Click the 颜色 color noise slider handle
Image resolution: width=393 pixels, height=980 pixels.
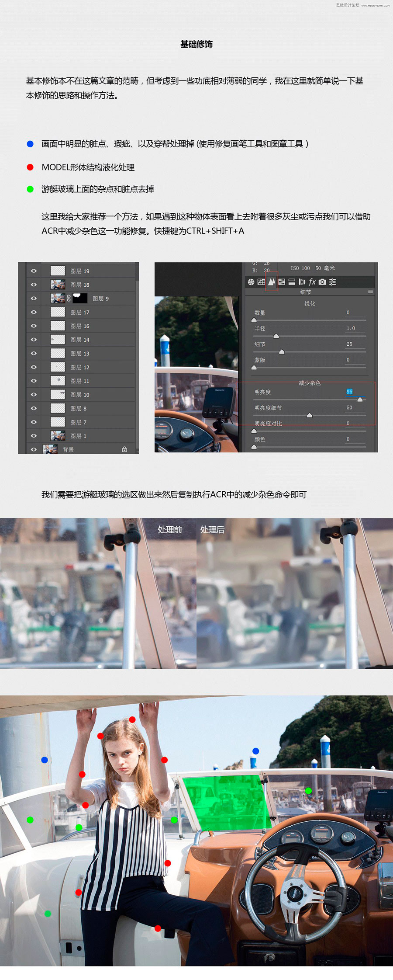pos(254,447)
